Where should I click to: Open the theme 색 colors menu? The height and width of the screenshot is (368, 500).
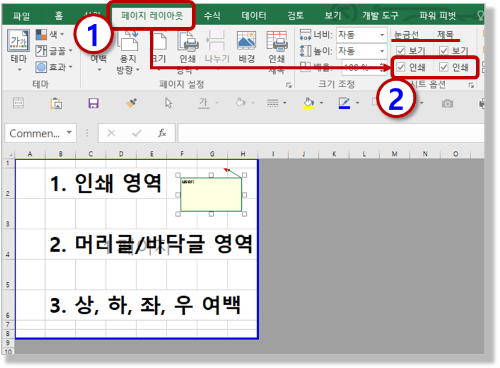pos(50,34)
